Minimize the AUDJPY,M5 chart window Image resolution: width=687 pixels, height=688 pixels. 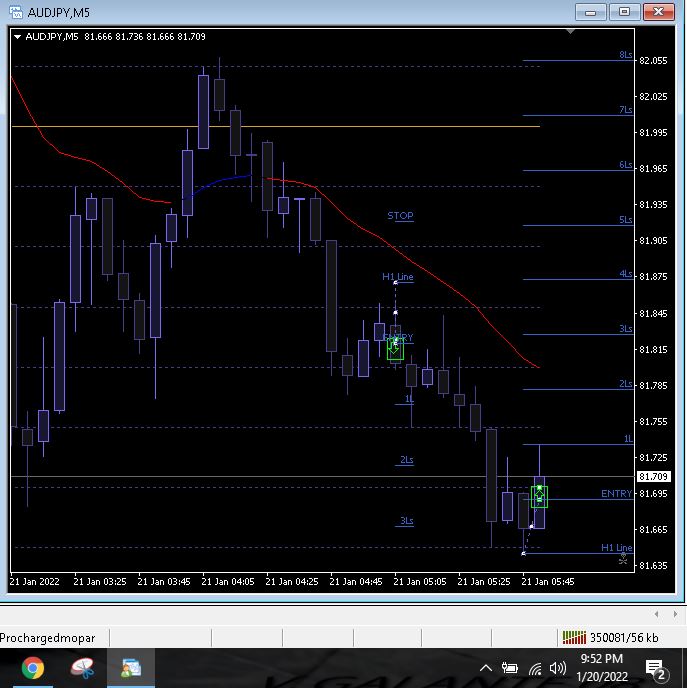click(x=590, y=12)
